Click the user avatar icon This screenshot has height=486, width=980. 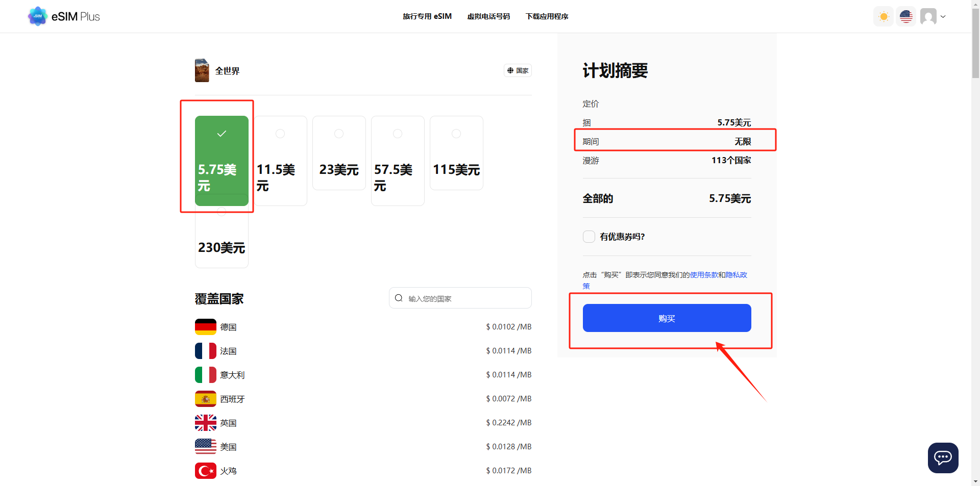click(x=928, y=16)
